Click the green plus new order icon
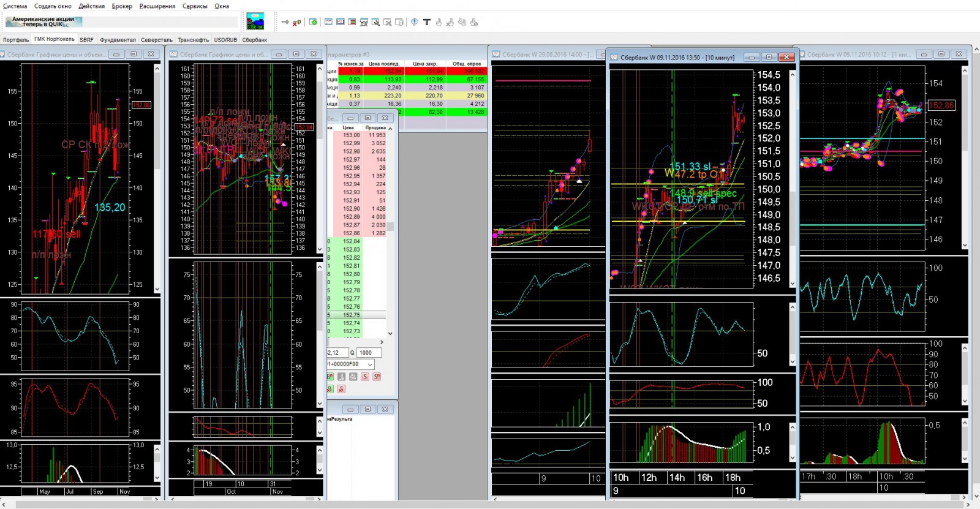The width and height of the screenshot is (980, 509). 313,22
